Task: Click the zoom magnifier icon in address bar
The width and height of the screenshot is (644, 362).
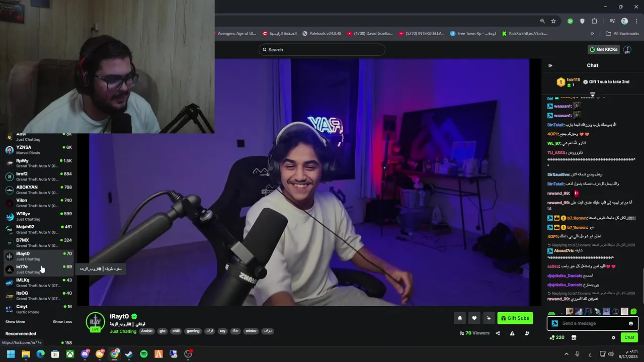Action: (x=542, y=21)
